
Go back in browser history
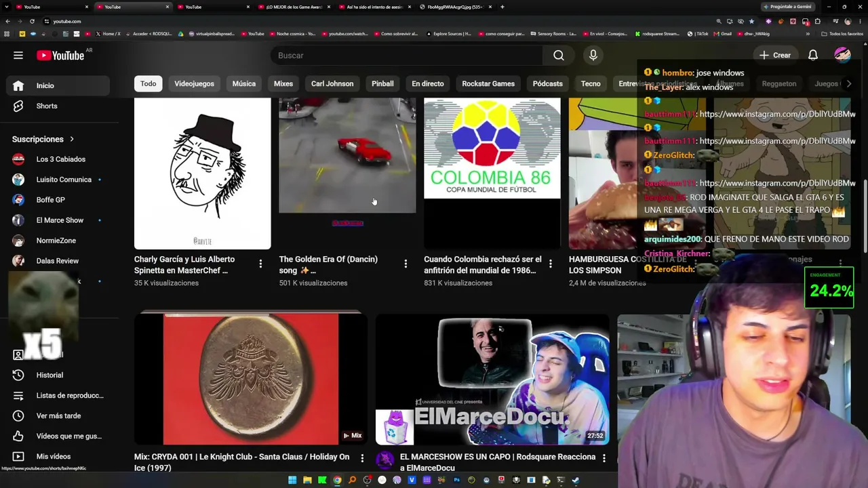tap(7, 21)
